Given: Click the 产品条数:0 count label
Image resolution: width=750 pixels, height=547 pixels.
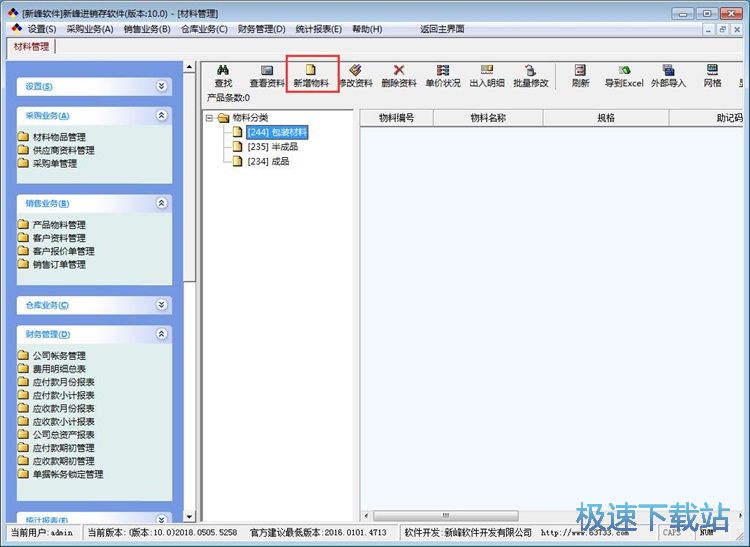Looking at the screenshot, I should click(x=228, y=98).
